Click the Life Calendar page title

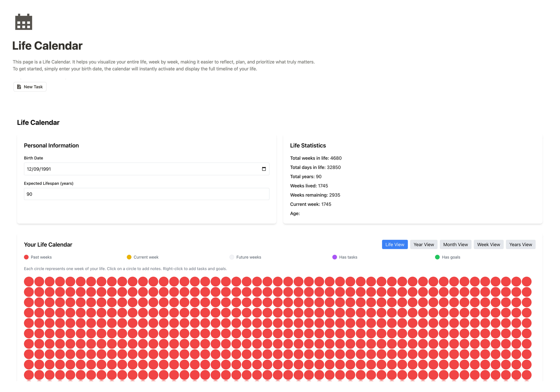click(x=47, y=46)
